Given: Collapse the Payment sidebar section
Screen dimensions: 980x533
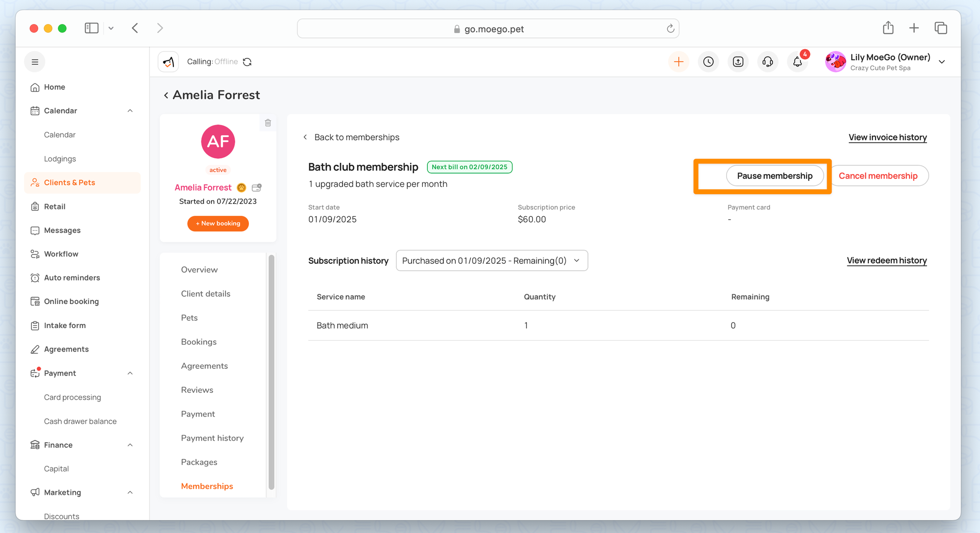Looking at the screenshot, I should (x=130, y=373).
